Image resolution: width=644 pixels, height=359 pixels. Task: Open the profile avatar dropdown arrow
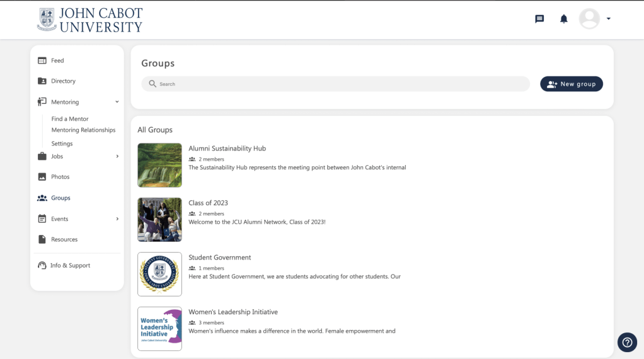tap(609, 19)
